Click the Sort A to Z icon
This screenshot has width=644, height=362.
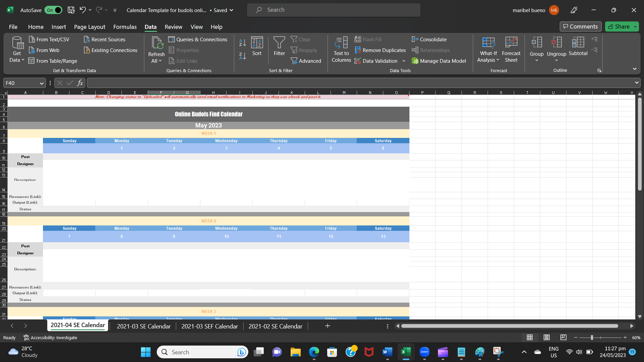pos(242,43)
